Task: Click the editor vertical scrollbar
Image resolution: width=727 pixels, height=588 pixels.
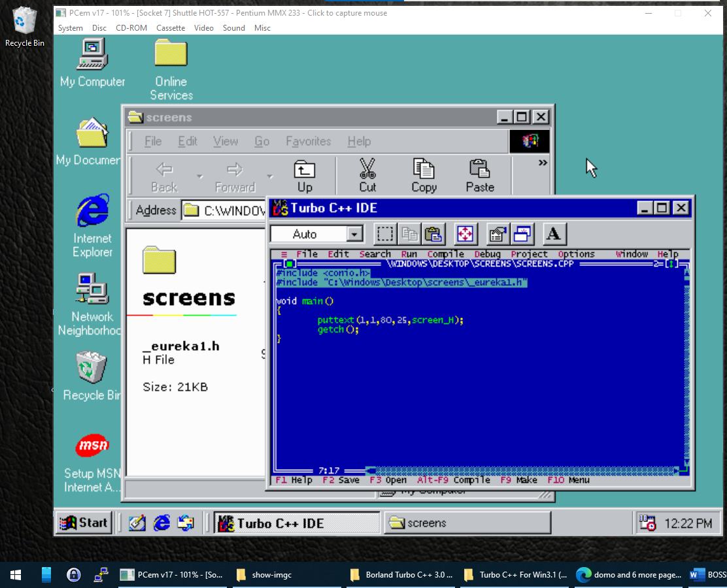Action: [686, 367]
